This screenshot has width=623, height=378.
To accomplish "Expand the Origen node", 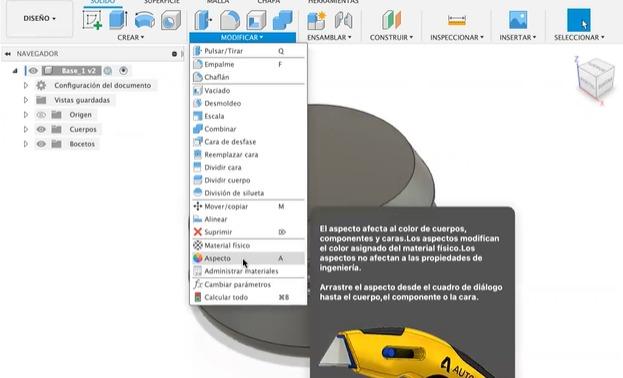I will click(26, 115).
